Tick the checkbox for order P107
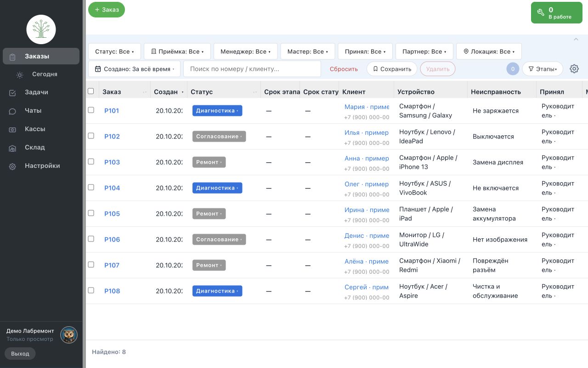588x368 pixels. (91, 264)
